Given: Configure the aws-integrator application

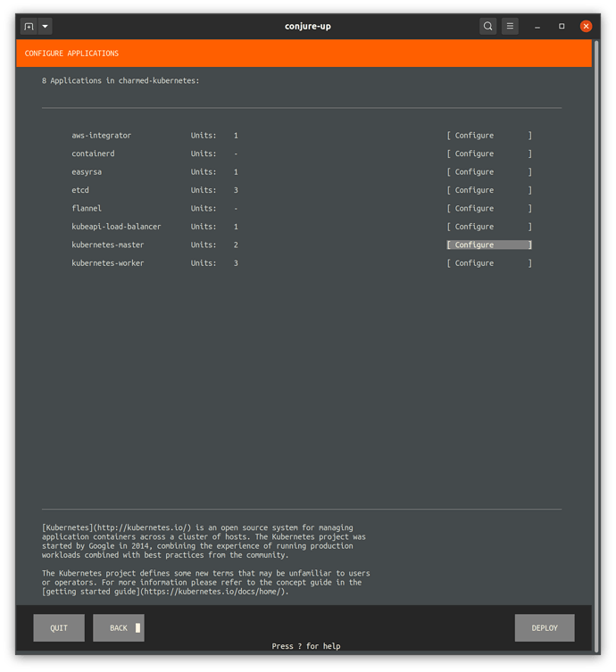Looking at the screenshot, I should pyautogui.click(x=489, y=136).
